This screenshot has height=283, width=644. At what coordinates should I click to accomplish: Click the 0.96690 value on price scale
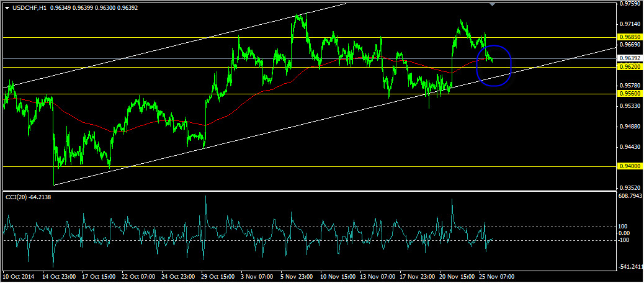point(630,44)
